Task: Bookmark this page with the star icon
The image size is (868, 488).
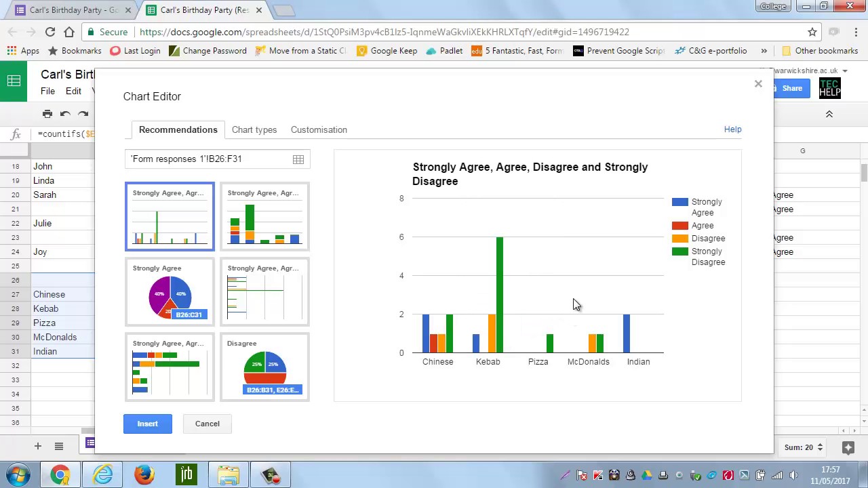Action: tap(812, 32)
